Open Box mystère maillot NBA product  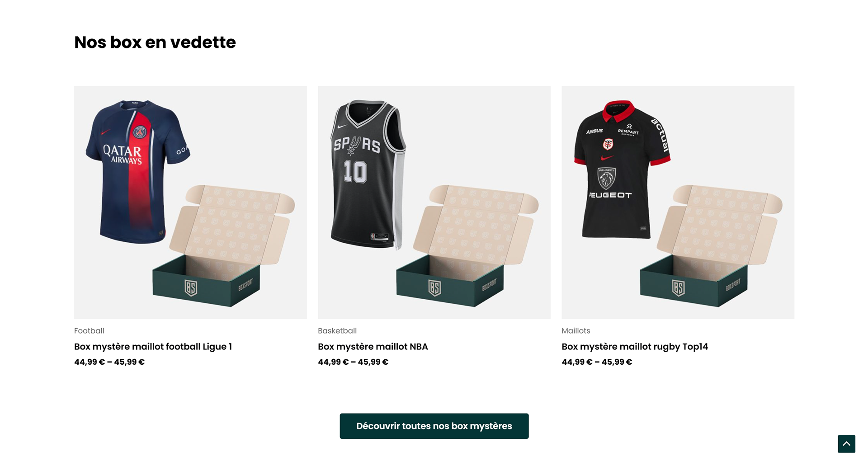(373, 347)
